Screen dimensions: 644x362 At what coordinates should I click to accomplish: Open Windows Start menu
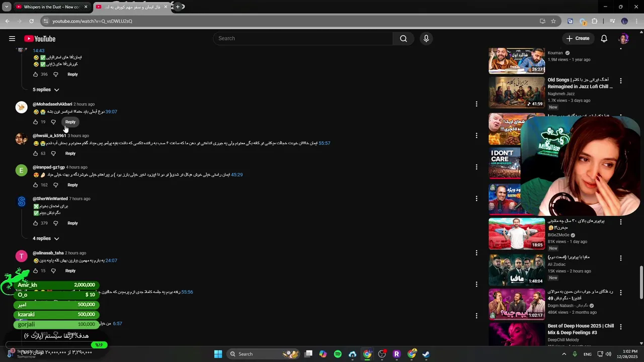pyautogui.click(x=218, y=354)
